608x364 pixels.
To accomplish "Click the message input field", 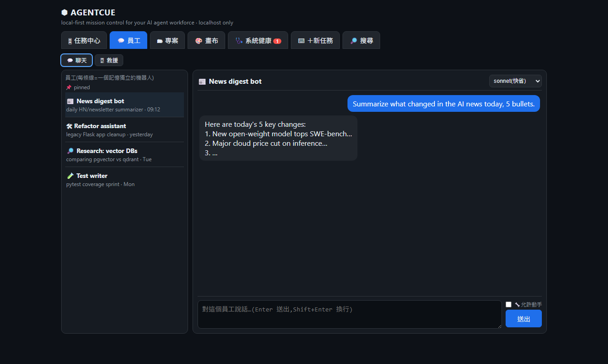I will (x=350, y=314).
